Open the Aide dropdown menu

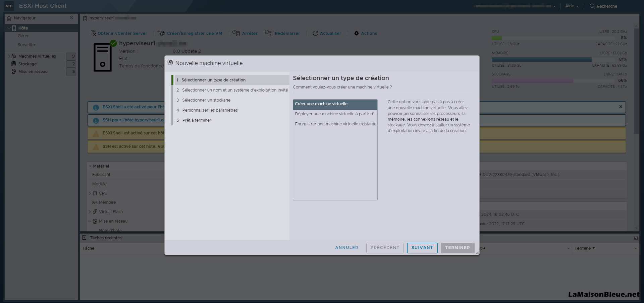572,6
